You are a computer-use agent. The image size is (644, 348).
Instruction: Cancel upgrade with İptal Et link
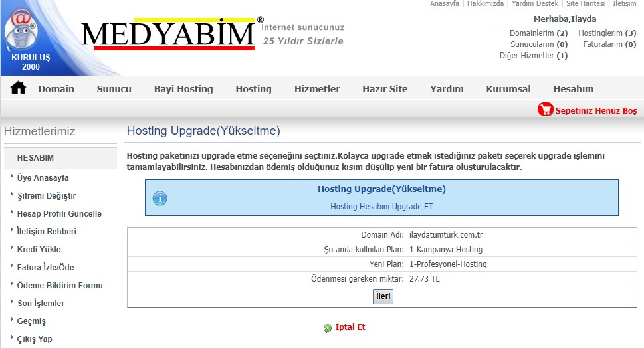(350, 327)
